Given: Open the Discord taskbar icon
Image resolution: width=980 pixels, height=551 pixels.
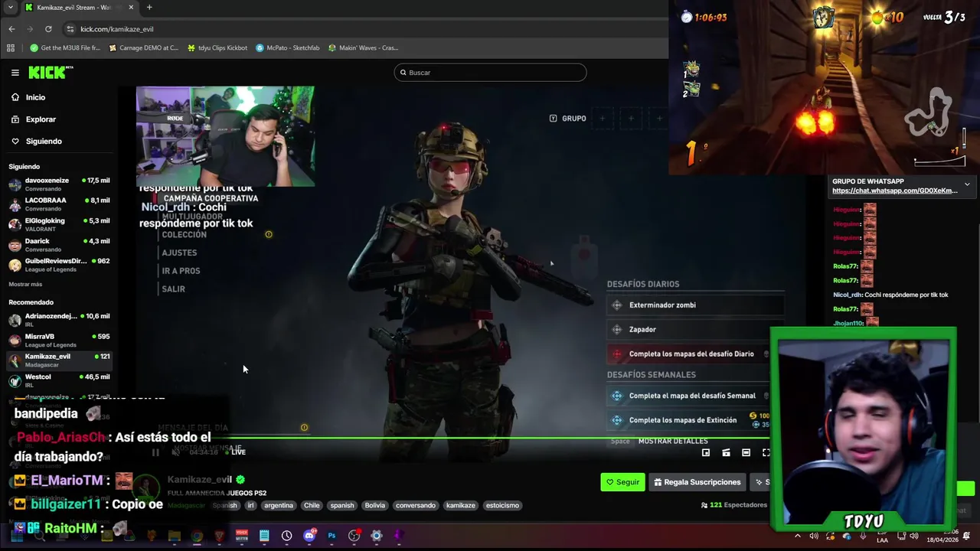Looking at the screenshot, I should coord(309,536).
